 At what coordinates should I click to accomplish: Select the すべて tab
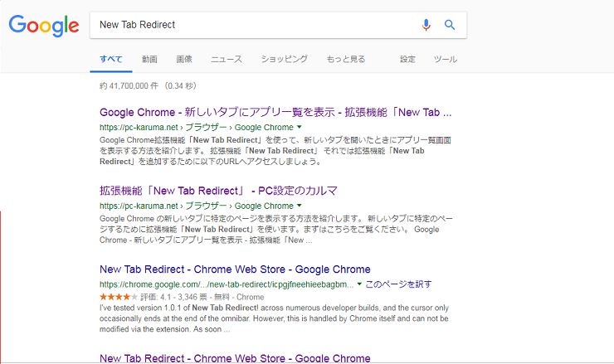click(x=111, y=59)
